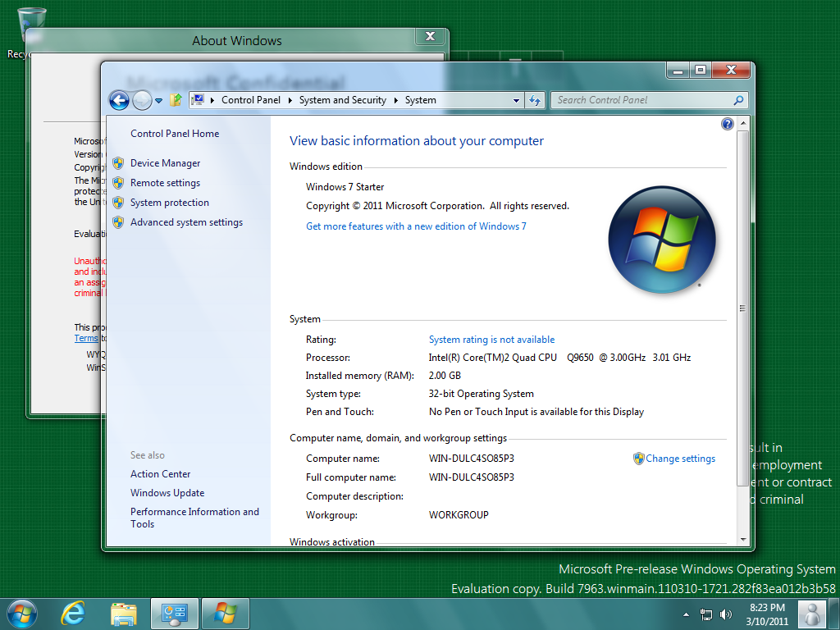Select Control Panel breadcrumb item
This screenshot has width=840, height=630.
(x=250, y=100)
